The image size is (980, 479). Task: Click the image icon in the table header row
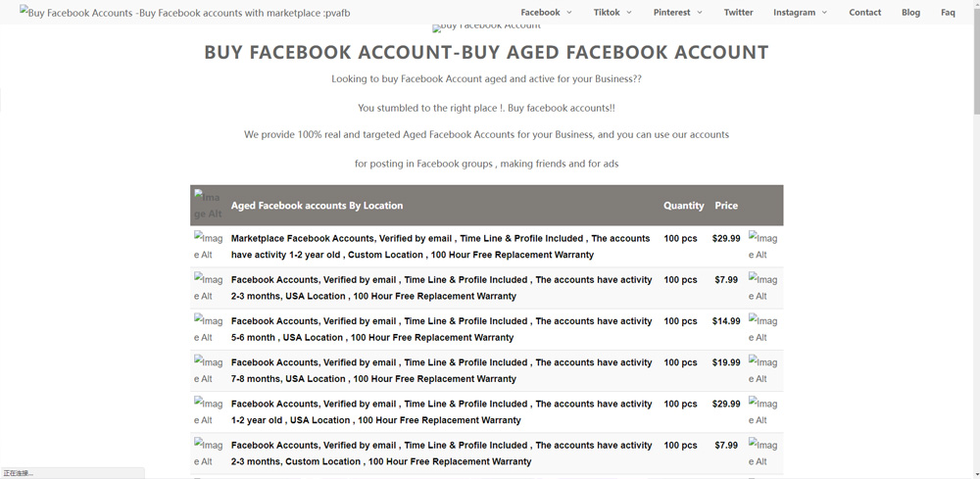tap(209, 205)
